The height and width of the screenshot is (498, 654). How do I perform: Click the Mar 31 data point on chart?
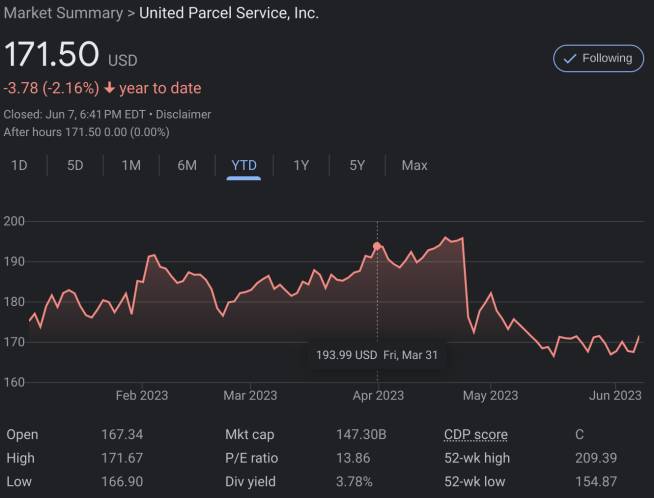[x=377, y=246]
